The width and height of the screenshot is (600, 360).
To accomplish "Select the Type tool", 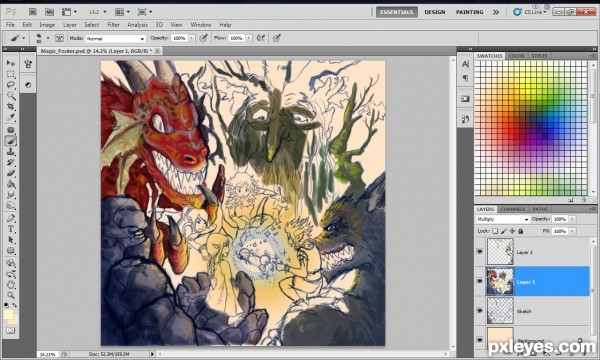I will coord(11,229).
